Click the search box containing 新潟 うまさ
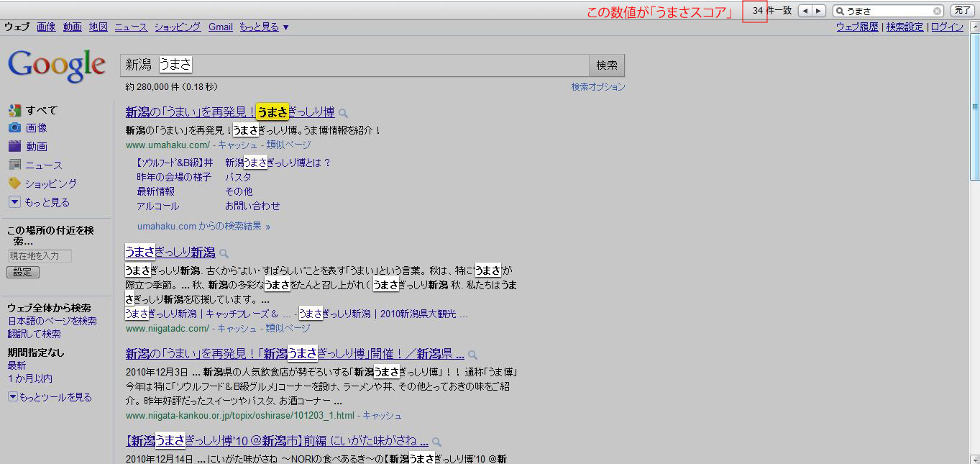 pos(354,65)
